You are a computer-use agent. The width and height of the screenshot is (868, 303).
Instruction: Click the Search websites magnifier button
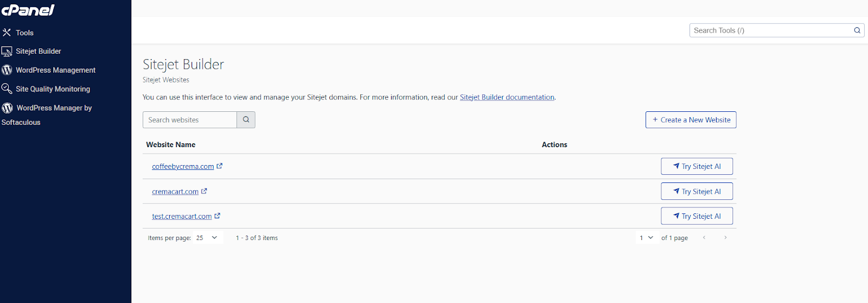246,120
